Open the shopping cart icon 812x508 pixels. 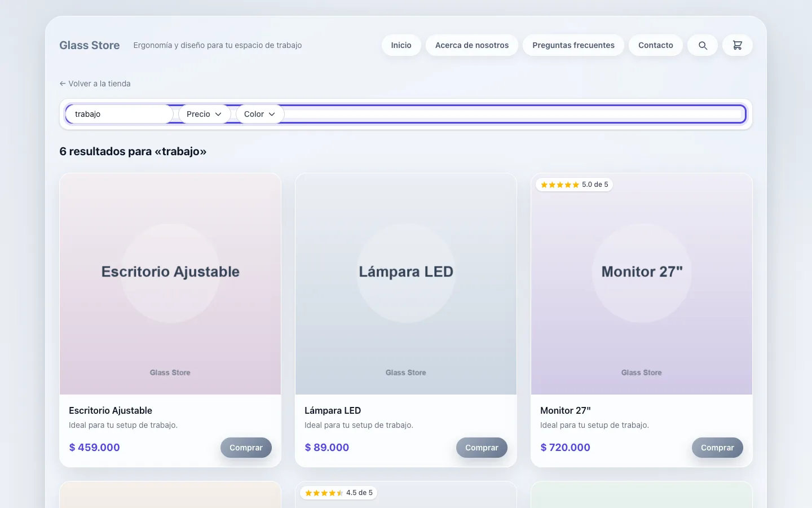point(737,45)
